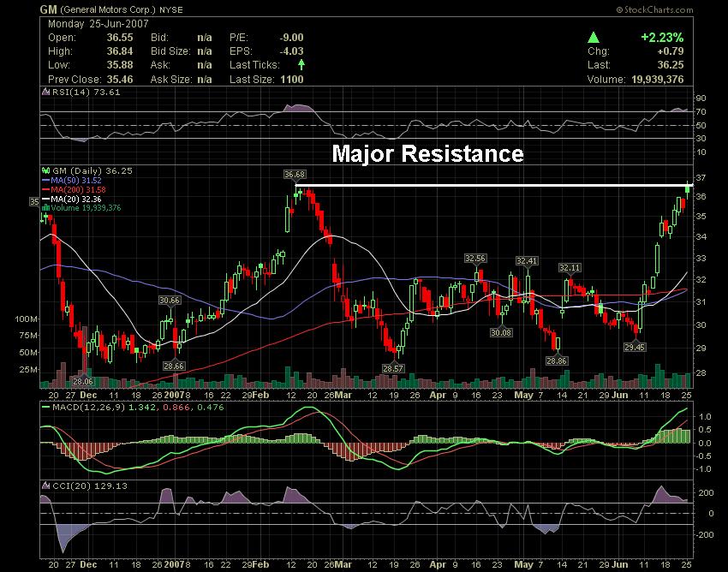Image resolution: width=728 pixels, height=572 pixels.
Task: Click the +2.23% percent change
Action: tap(662, 37)
